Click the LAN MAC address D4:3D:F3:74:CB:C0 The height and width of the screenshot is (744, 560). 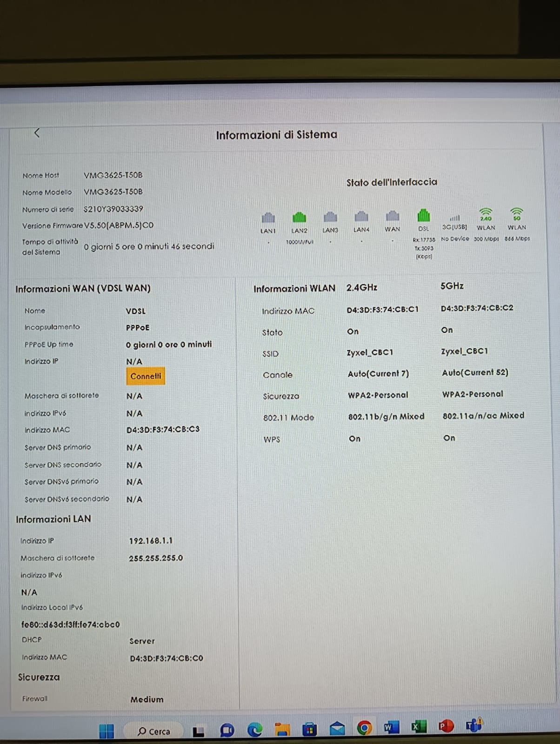tap(167, 658)
